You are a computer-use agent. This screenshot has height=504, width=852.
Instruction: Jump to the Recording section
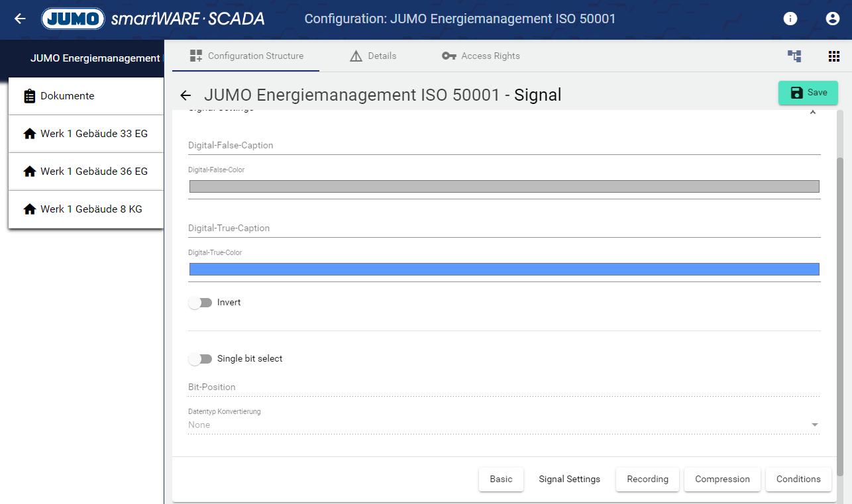tap(647, 479)
